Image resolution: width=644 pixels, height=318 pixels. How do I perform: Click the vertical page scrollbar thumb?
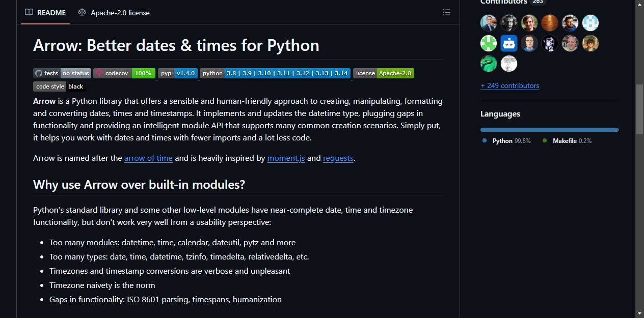639,109
